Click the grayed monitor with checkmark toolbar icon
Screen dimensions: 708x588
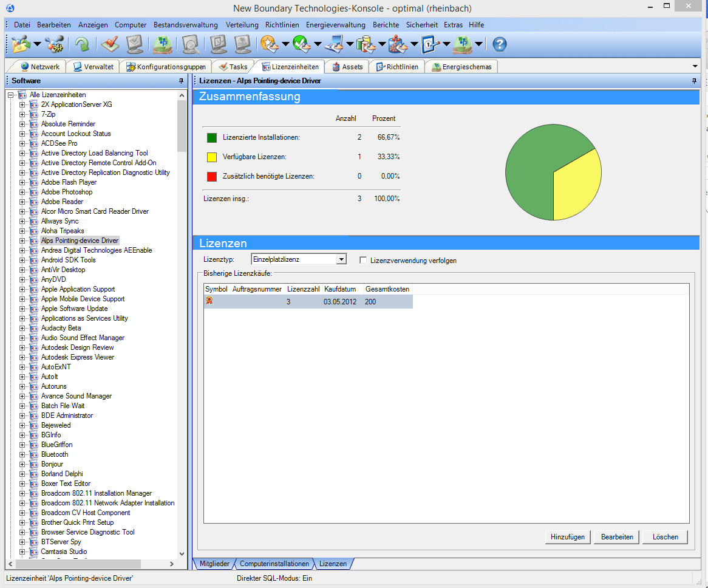pos(134,44)
